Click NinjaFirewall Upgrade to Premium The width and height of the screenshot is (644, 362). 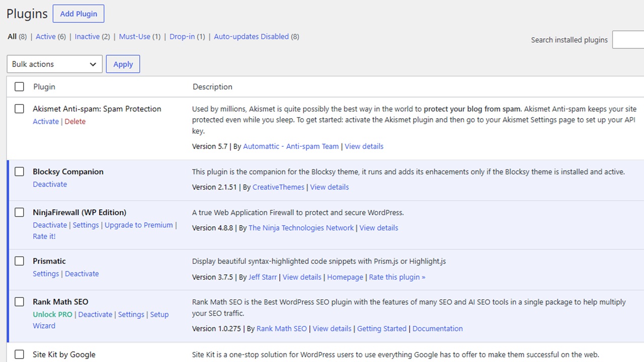139,225
